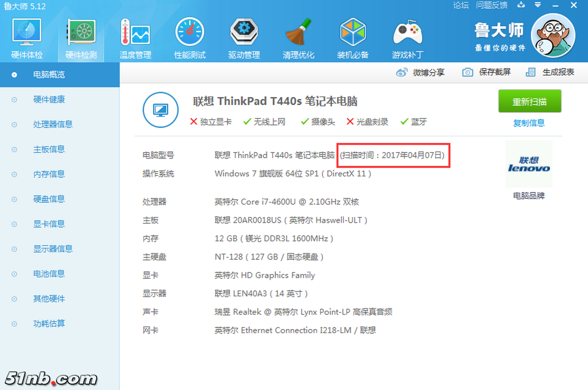
Task: Click the download tray icon in title bar
Action: 522,5
